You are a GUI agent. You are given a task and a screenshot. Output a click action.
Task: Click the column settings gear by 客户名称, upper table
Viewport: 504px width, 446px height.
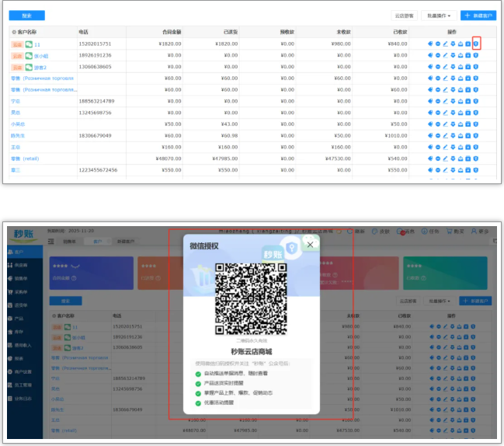(x=14, y=32)
